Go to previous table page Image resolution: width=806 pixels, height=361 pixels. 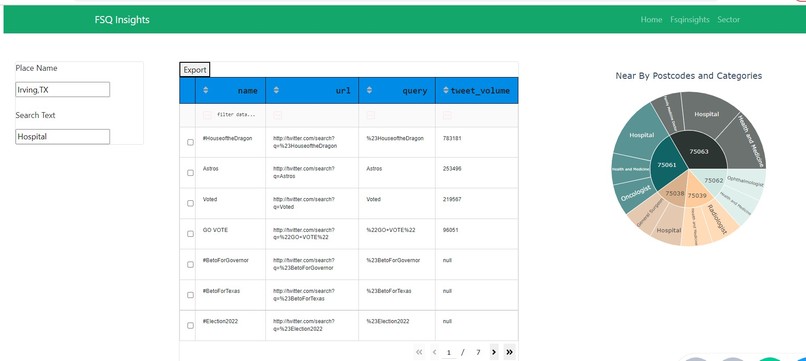point(434,352)
